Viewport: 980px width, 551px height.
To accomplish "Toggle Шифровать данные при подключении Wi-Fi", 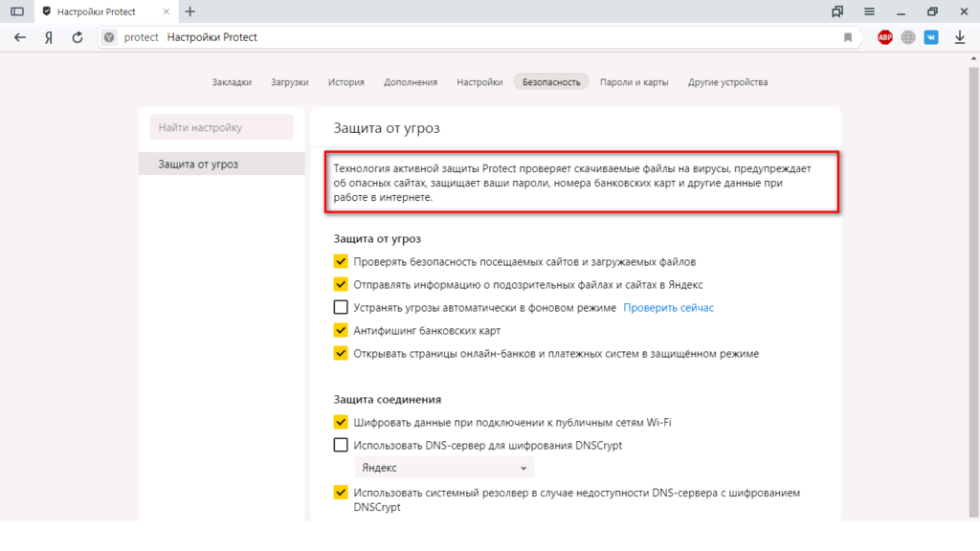I will (341, 422).
